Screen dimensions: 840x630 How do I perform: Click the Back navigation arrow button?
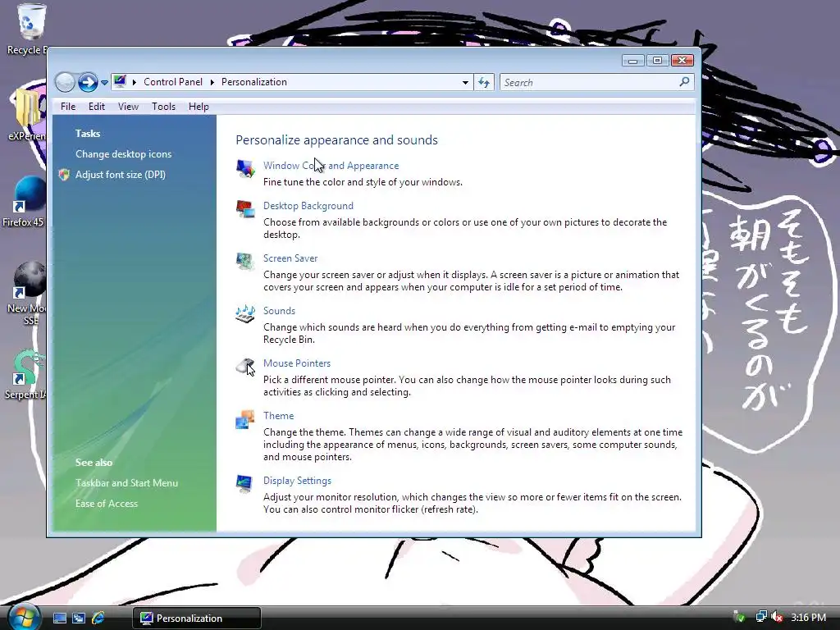coord(65,83)
